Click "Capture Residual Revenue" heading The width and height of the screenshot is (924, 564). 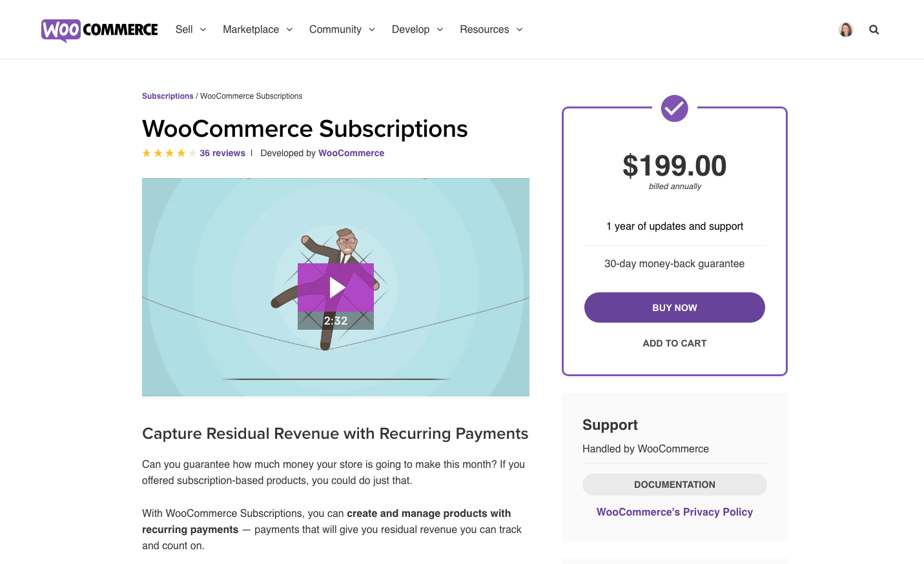click(x=335, y=434)
